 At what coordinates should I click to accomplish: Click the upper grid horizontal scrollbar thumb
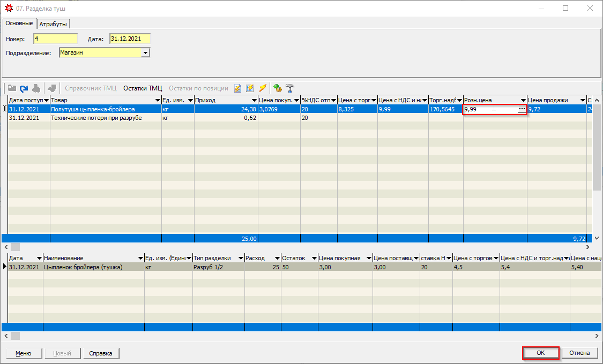[x=15, y=247]
